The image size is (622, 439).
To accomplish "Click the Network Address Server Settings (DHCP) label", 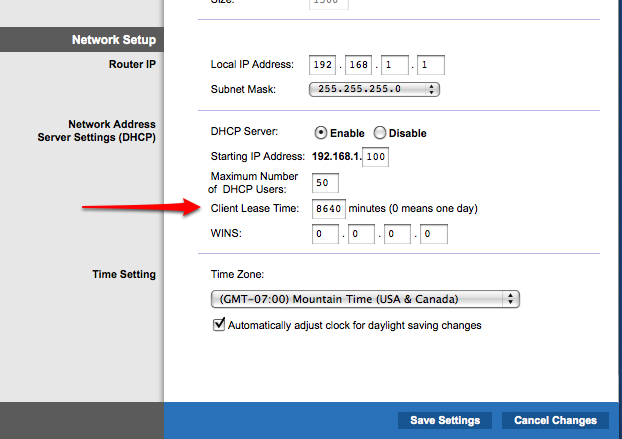I will 96,131.
